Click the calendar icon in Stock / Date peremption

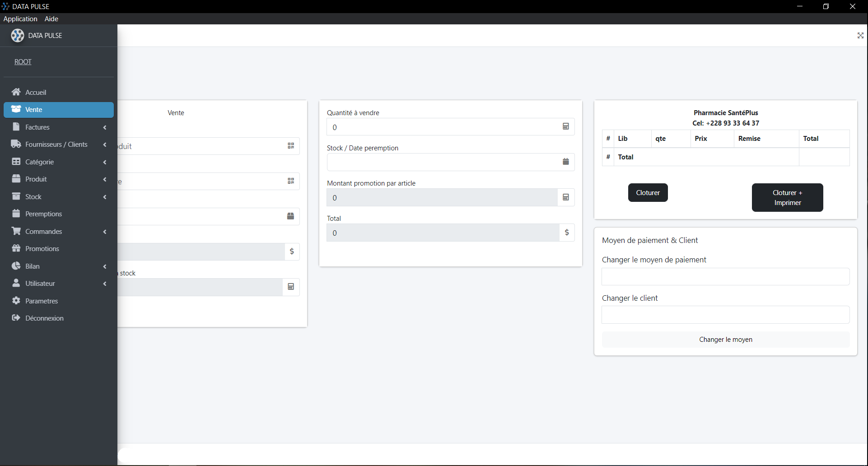pyautogui.click(x=565, y=162)
